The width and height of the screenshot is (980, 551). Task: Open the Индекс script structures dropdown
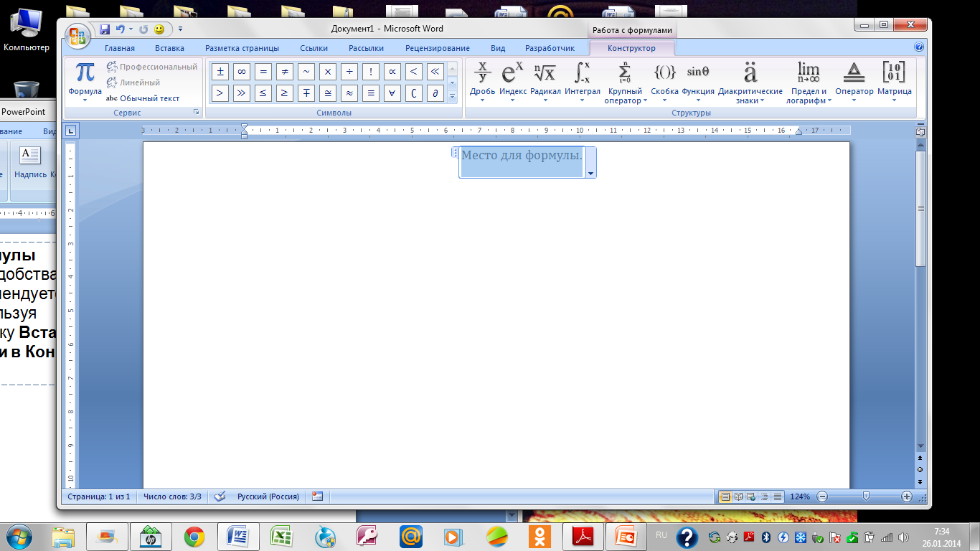[x=513, y=81]
